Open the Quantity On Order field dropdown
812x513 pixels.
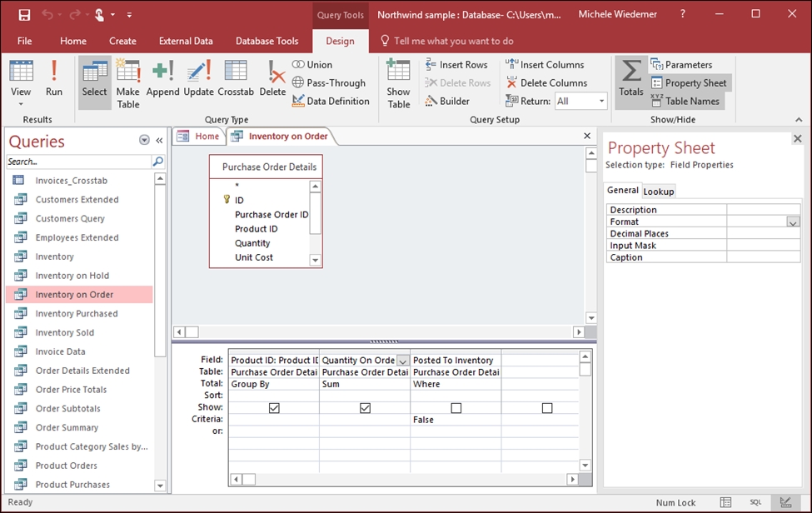coord(402,361)
